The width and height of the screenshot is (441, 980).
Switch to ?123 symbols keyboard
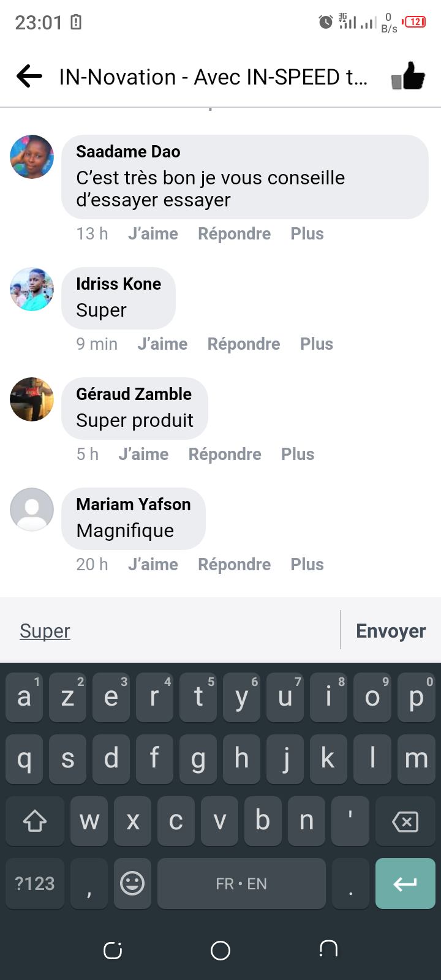point(35,884)
